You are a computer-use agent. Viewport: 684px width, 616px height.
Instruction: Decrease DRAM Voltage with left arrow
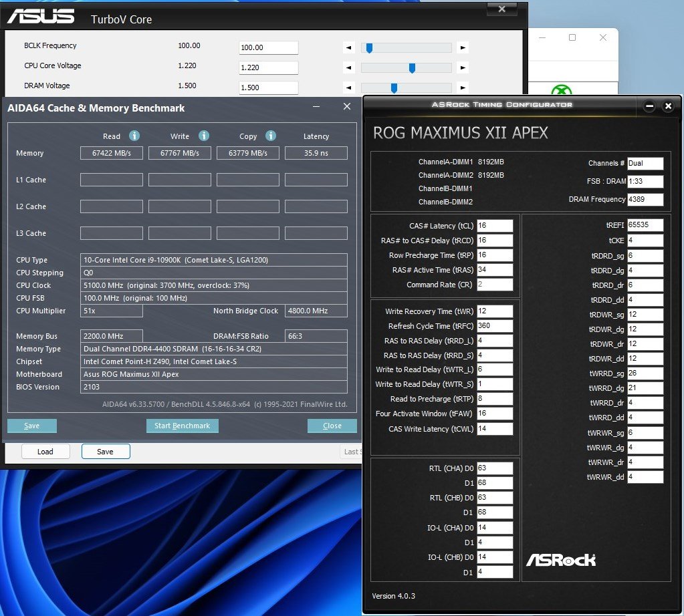(348, 88)
